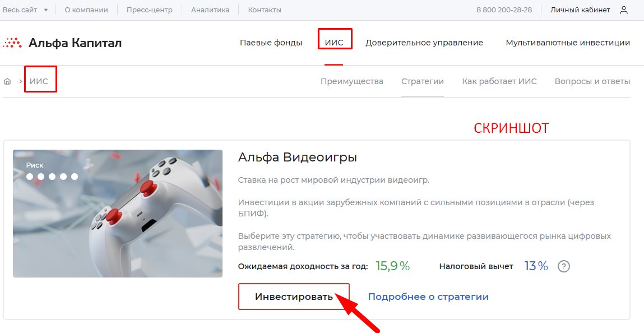The width and height of the screenshot is (644, 333).
Task: Click the "Альфа Видеоигры" strategy title
Action: pos(298,158)
